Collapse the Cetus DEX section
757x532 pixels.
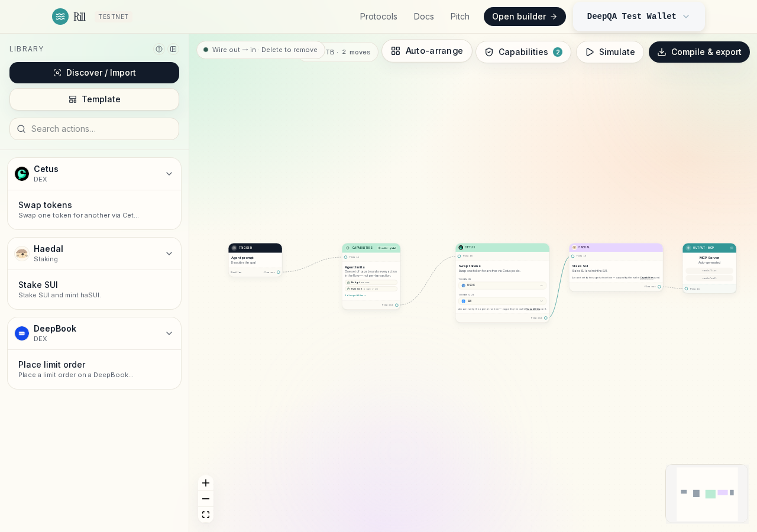[169, 174]
